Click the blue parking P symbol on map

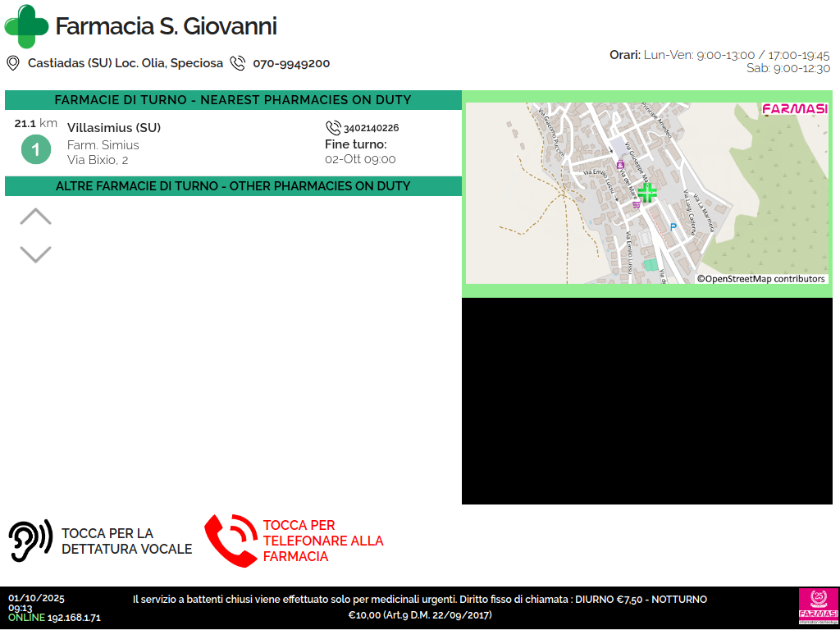(x=673, y=227)
